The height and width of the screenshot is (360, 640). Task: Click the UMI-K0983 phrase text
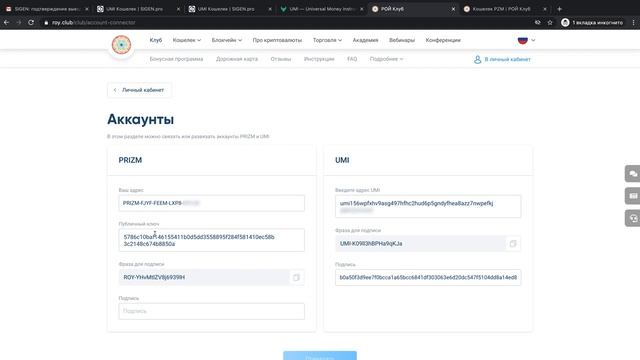tap(371, 244)
